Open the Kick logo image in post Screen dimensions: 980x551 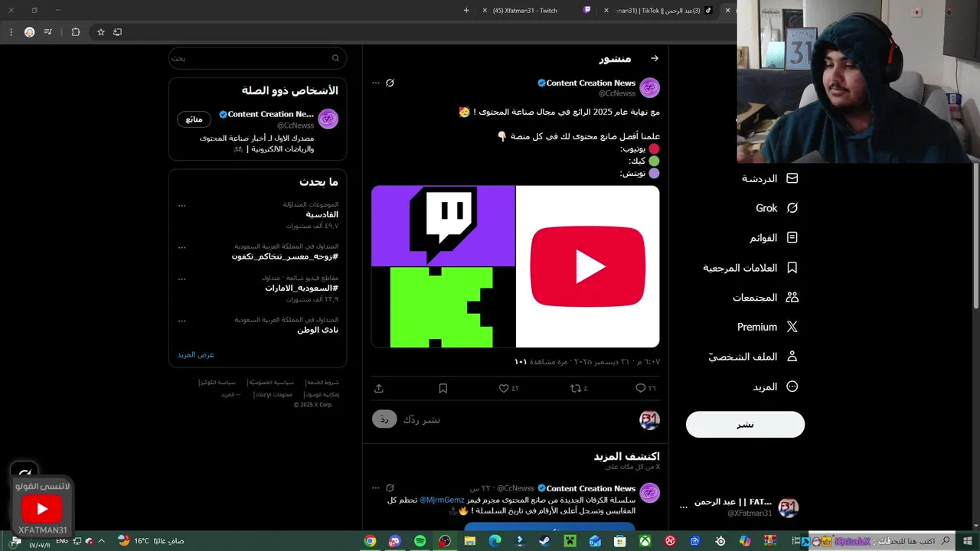click(x=443, y=307)
